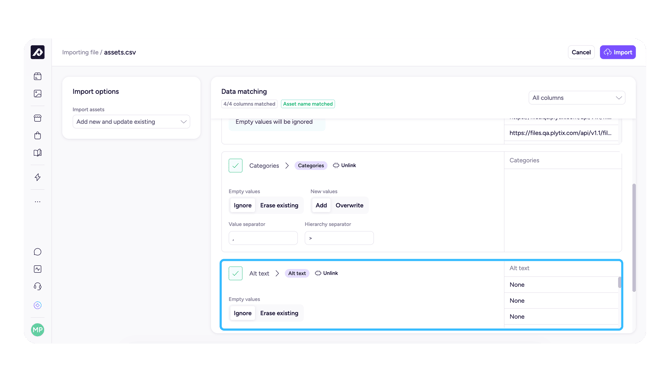Open the All columns filter dropdown
The image size is (670, 382).
[x=577, y=98]
